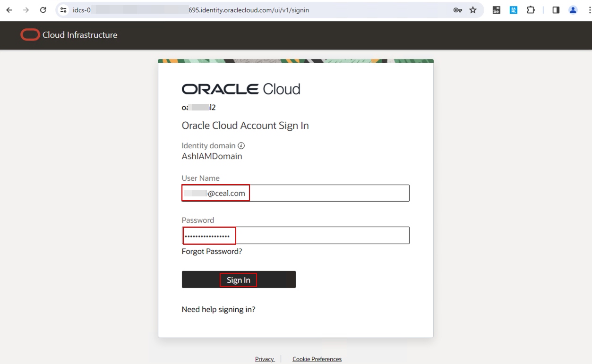Focus the User Name field
The height and width of the screenshot is (364, 592).
point(295,193)
